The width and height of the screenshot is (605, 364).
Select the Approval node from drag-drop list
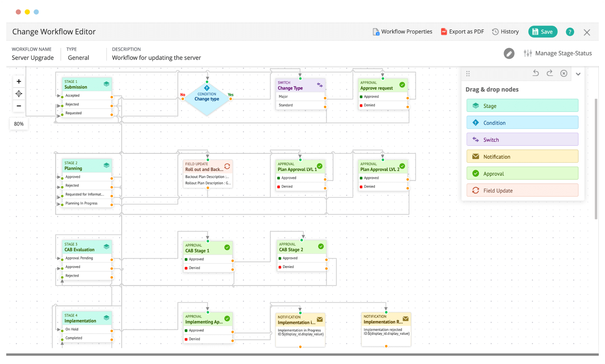tap(522, 173)
